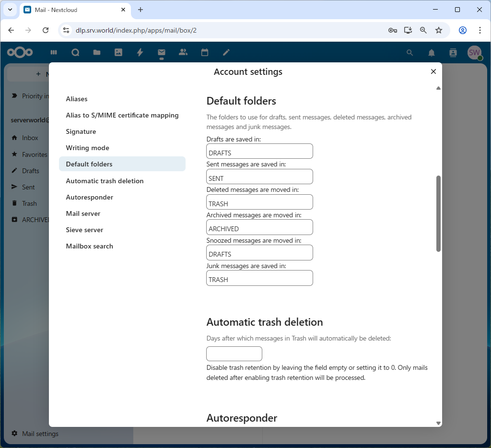Open the Contacts app icon
The image size is (491, 448).
pyautogui.click(x=183, y=52)
